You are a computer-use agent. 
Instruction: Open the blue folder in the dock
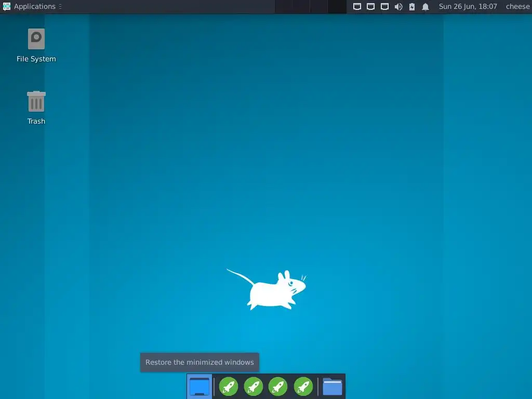pos(332,387)
